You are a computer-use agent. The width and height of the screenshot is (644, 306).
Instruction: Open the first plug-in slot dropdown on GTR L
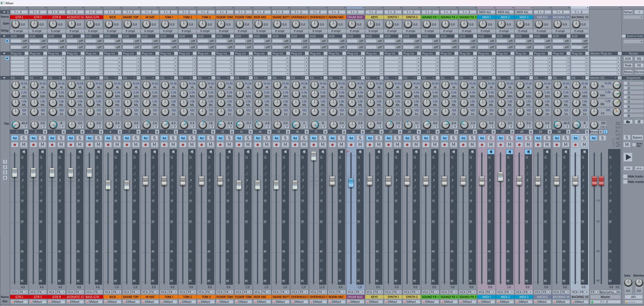(x=26, y=58)
